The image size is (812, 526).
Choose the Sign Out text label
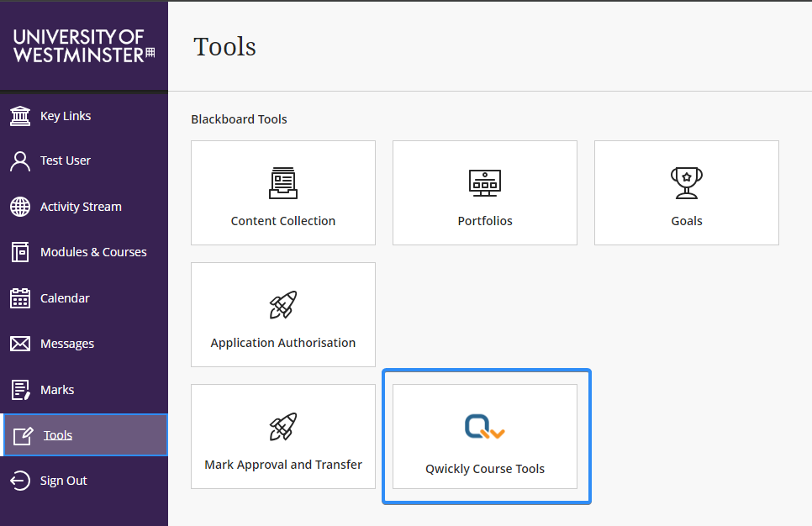[64, 481]
